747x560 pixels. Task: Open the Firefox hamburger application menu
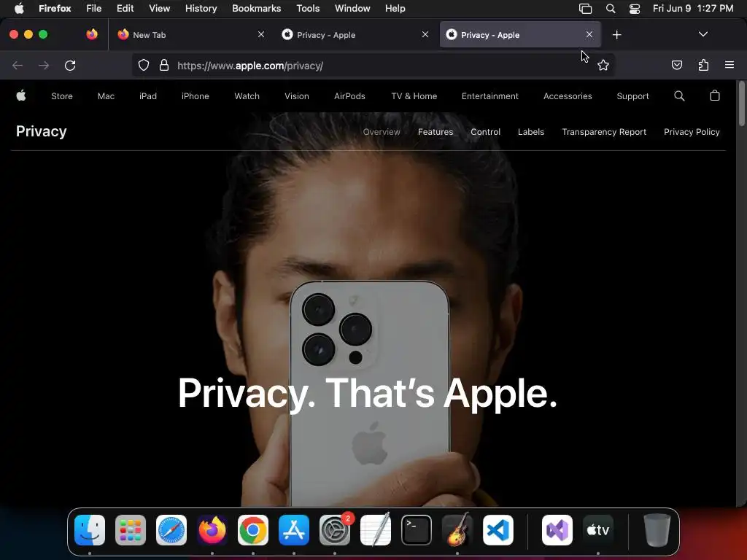(729, 65)
